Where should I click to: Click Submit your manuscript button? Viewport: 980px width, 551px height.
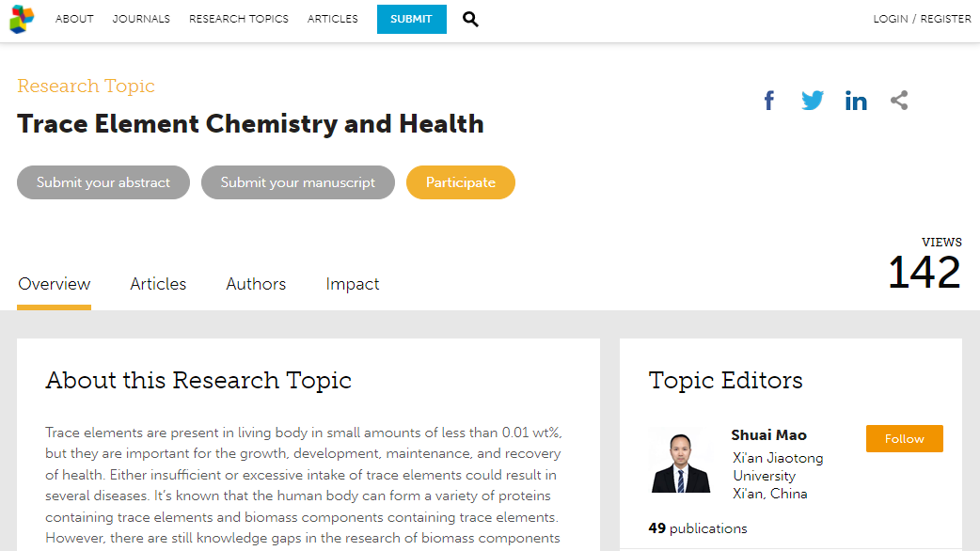pyautogui.click(x=298, y=182)
